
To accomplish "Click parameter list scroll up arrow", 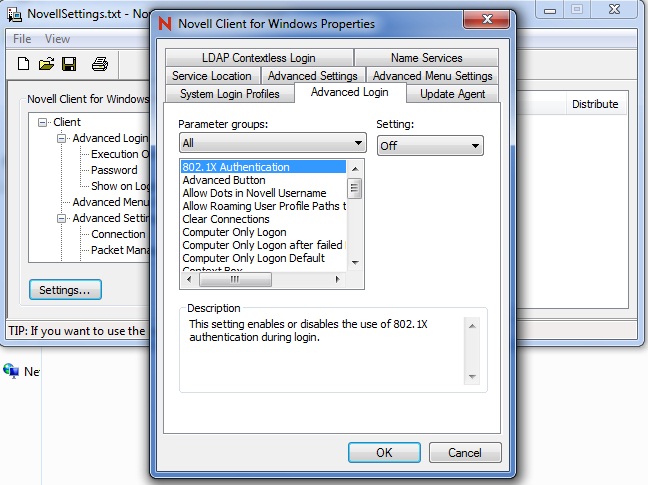I will 355,169.
